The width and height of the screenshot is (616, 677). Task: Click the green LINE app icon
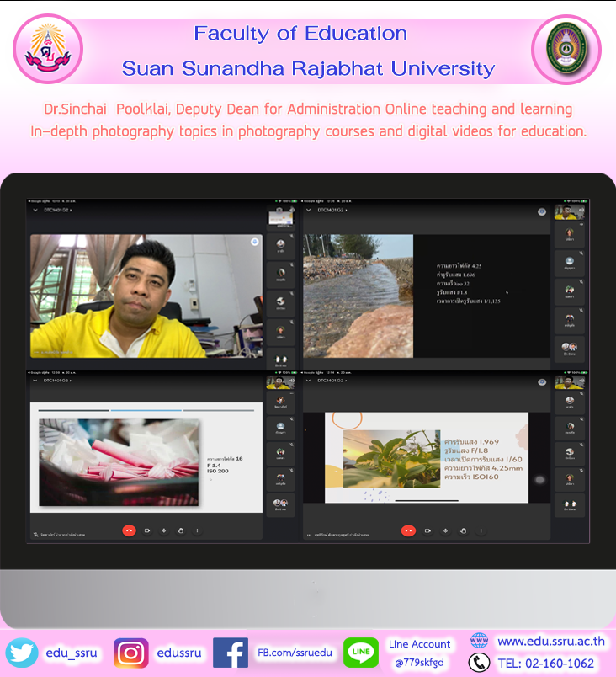(360, 653)
